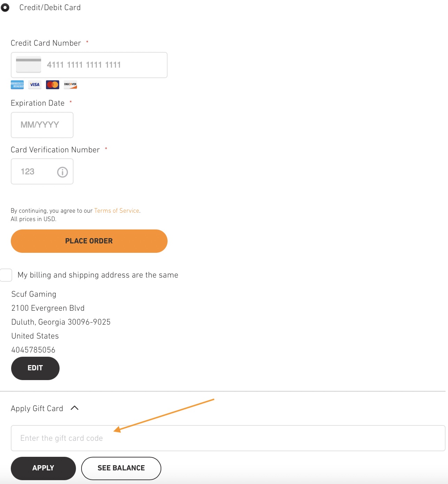
Task: Open the Terms of Service link
Action: click(x=117, y=211)
